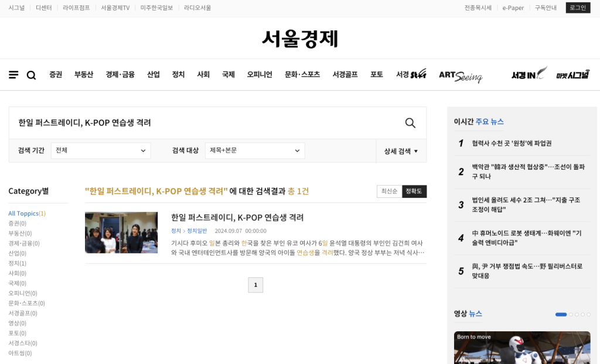Screen dimensions: 600x364
Task: Open the 서경 Star logo link
Action: coord(411,74)
